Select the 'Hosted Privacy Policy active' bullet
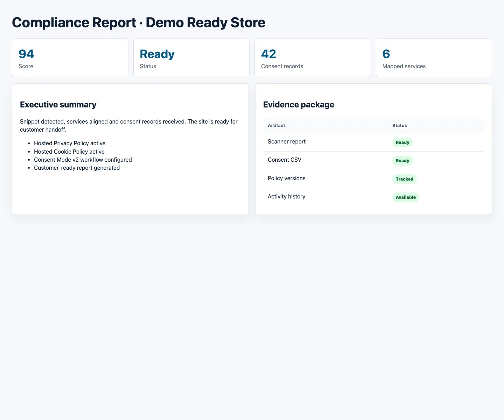Image resolution: width=504 pixels, height=420 pixels. tap(70, 143)
